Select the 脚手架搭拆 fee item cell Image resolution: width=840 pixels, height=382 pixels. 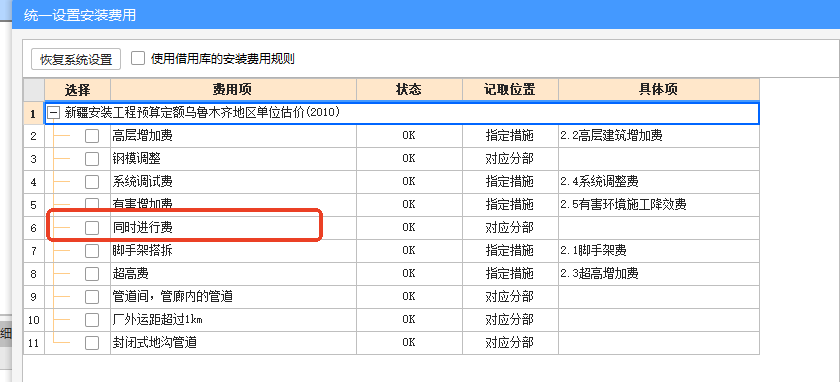[x=234, y=251]
